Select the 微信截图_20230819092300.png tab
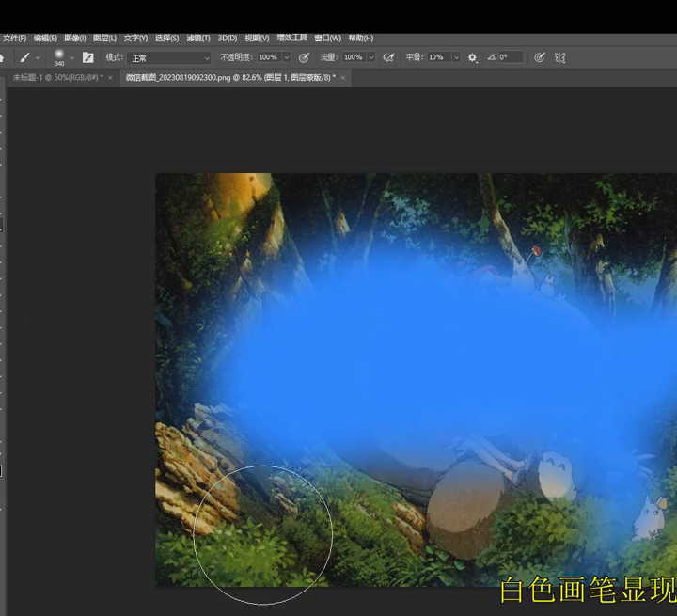 [x=230, y=78]
